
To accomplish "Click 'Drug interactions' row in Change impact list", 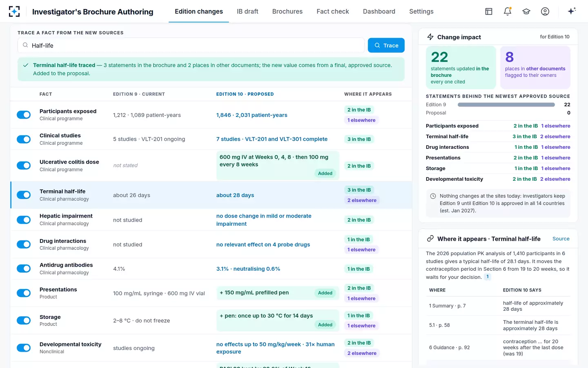I will tap(498, 147).
